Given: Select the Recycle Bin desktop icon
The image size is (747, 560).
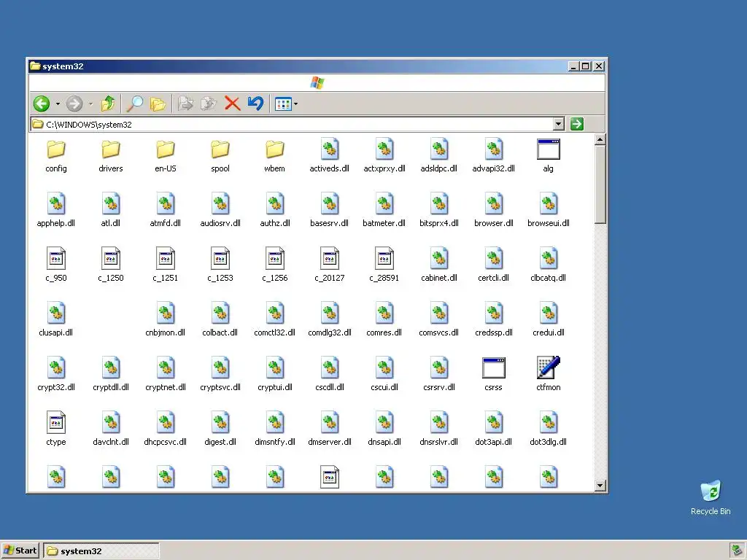Looking at the screenshot, I should (711, 497).
